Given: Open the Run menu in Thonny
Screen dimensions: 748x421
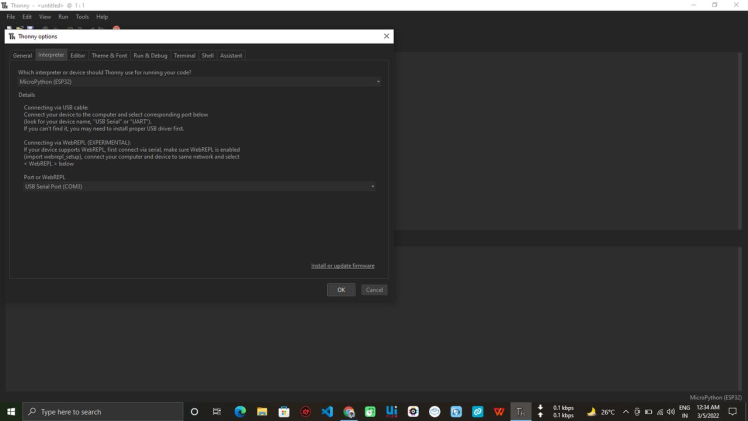Looking at the screenshot, I should (x=63, y=17).
